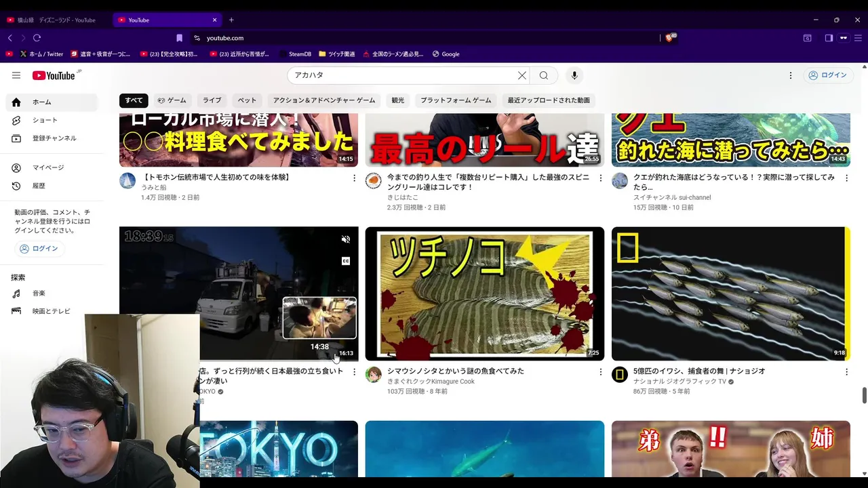The image size is (868, 488).
Task: Unmute the previewing video via speaker icon
Action: [346, 239]
